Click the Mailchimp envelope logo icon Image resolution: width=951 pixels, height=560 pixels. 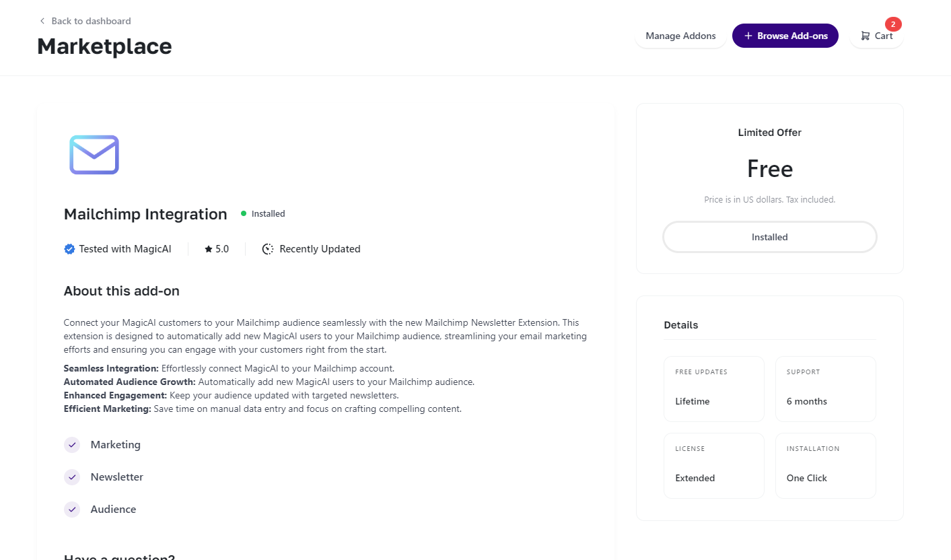click(x=94, y=155)
